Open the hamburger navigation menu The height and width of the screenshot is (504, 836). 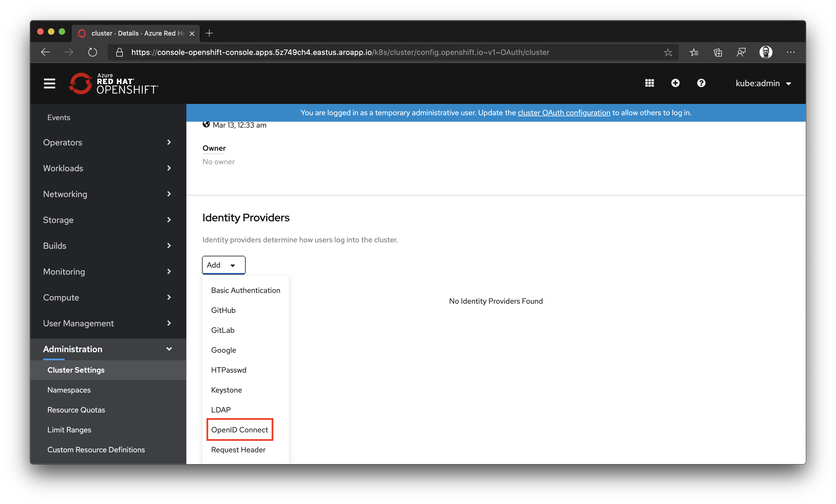pos(50,83)
